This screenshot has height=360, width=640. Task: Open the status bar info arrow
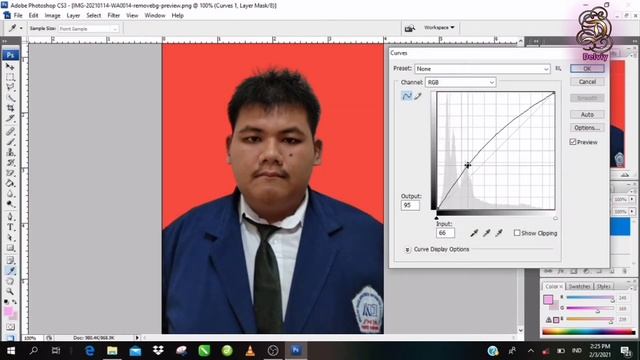click(x=137, y=338)
